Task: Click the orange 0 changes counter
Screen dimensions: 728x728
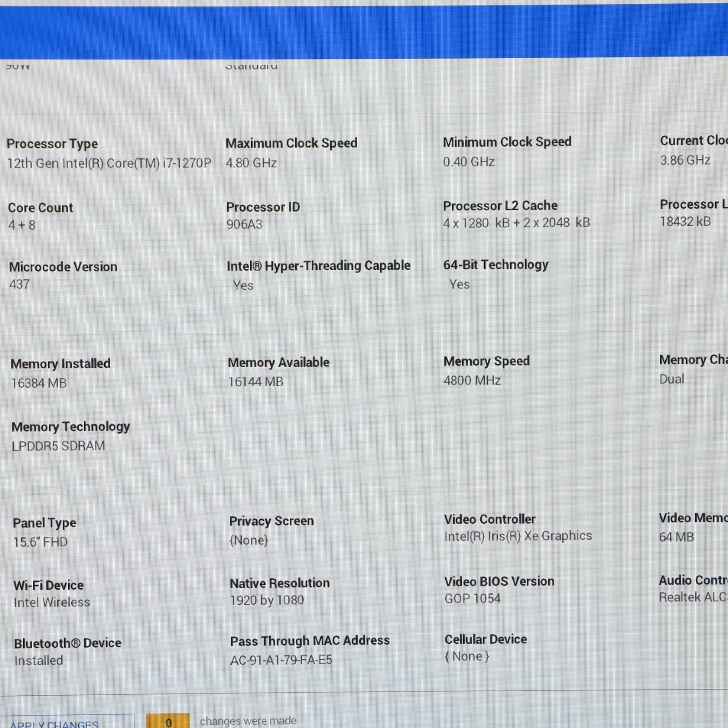Action: [x=168, y=721]
